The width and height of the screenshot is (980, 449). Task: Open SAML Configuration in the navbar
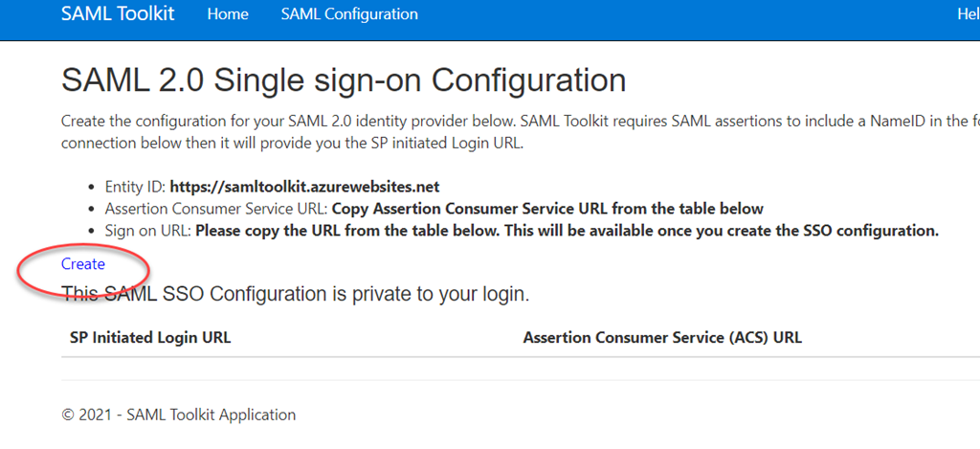coord(349,14)
